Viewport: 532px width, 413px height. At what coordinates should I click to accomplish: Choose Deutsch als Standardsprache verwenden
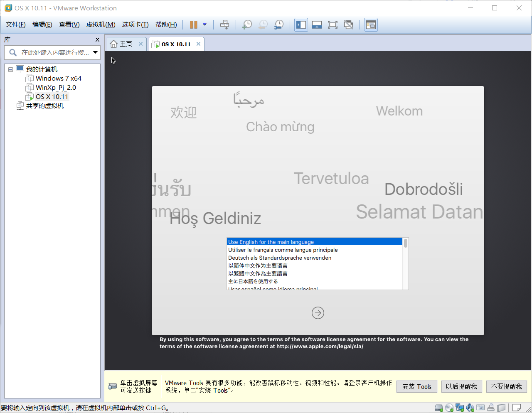pos(315,258)
